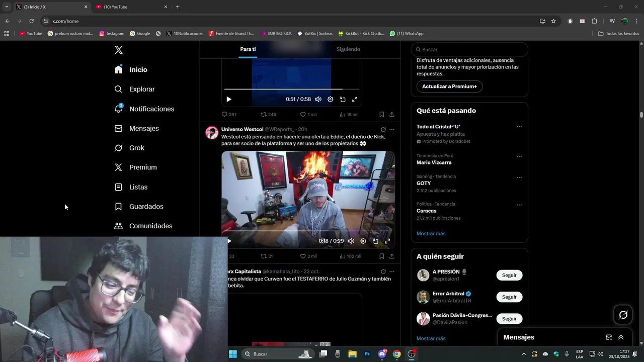The height and width of the screenshot is (362, 644).
Task: Open options for GOTY trend
Action: pyautogui.click(x=519, y=177)
